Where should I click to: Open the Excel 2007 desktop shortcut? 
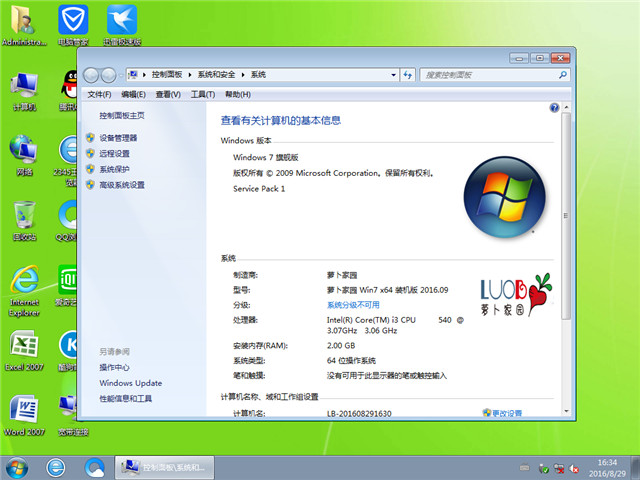click(24, 351)
